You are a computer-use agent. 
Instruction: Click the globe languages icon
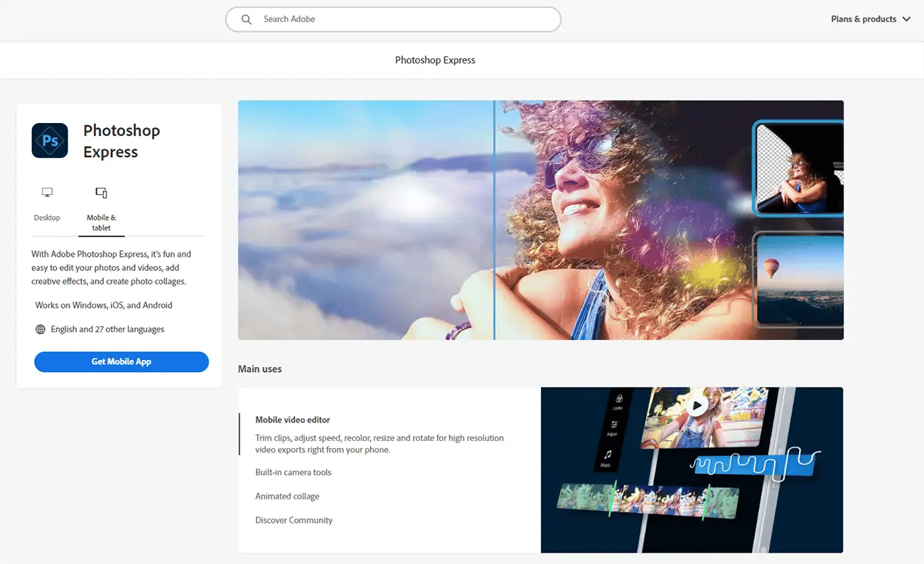[x=41, y=329]
